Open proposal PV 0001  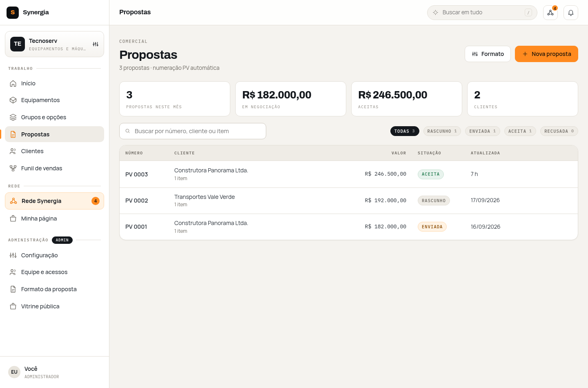[x=349, y=227]
